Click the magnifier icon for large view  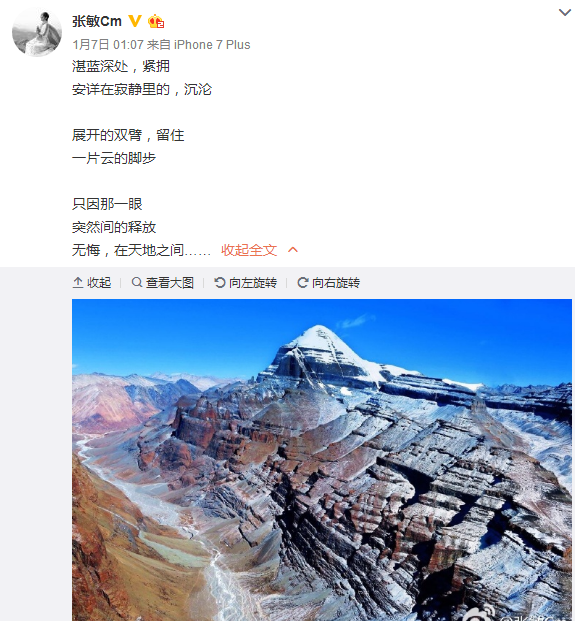coord(137,282)
